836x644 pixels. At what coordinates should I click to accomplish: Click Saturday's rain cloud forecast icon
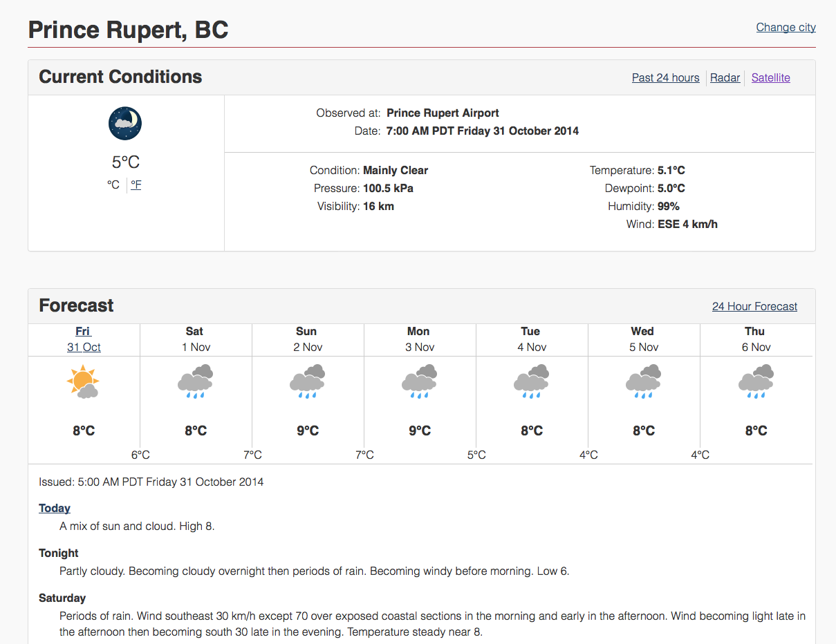(195, 381)
